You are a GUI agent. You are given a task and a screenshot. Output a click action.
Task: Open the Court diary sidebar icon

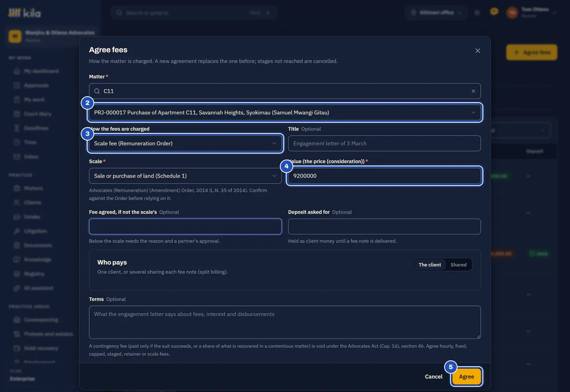pyautogui.click(x=17, y=114)
